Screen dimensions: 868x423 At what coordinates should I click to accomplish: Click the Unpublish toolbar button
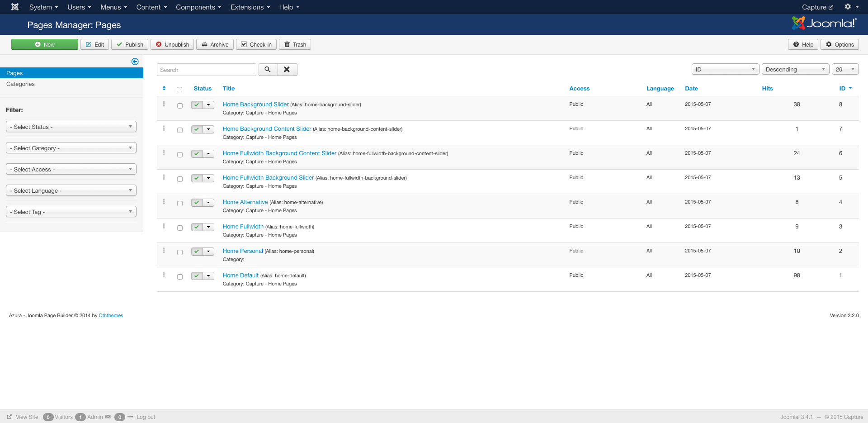172,44
